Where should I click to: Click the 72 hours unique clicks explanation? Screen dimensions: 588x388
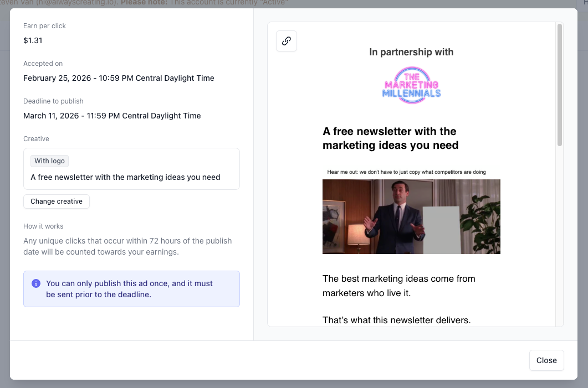coord(127,246)
